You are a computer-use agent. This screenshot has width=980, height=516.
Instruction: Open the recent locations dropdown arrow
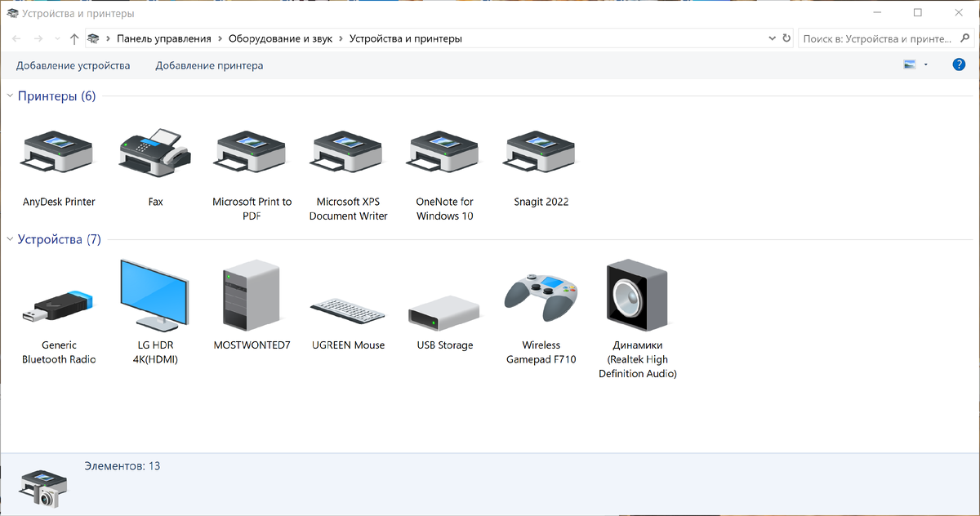pyautogui.click(x=57, y=38)
